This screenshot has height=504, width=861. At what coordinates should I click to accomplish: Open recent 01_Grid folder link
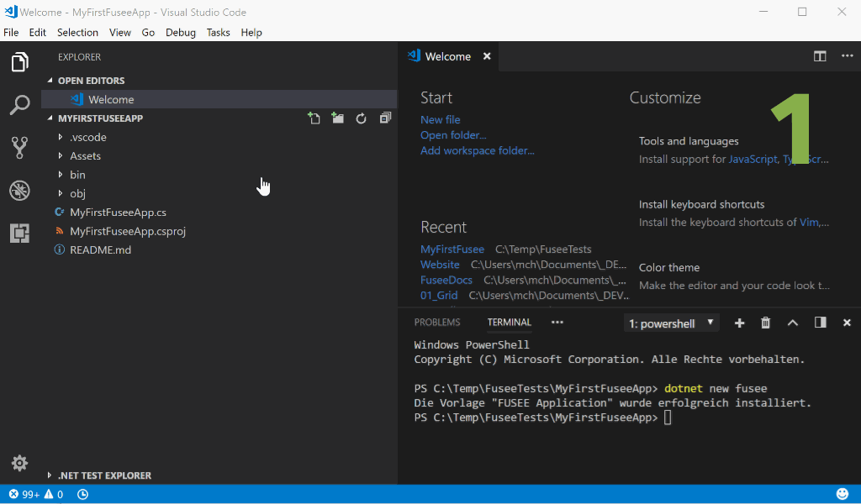coord(439,295)
